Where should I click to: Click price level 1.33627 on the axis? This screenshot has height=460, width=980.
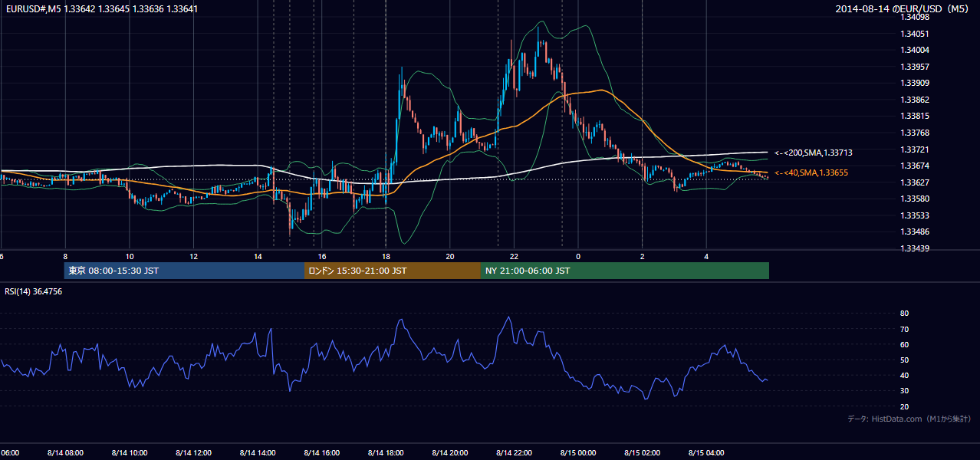914,182
